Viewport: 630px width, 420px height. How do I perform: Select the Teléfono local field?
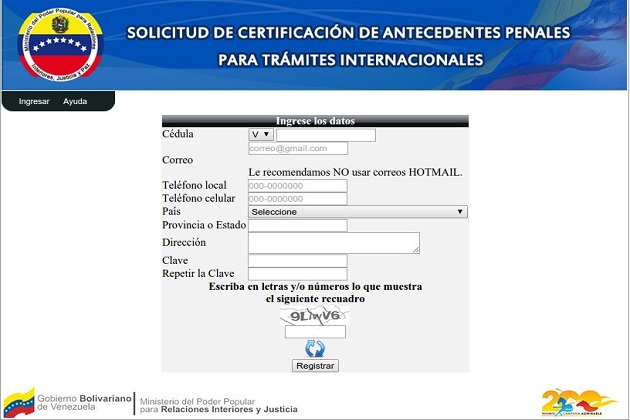point(297,186)
